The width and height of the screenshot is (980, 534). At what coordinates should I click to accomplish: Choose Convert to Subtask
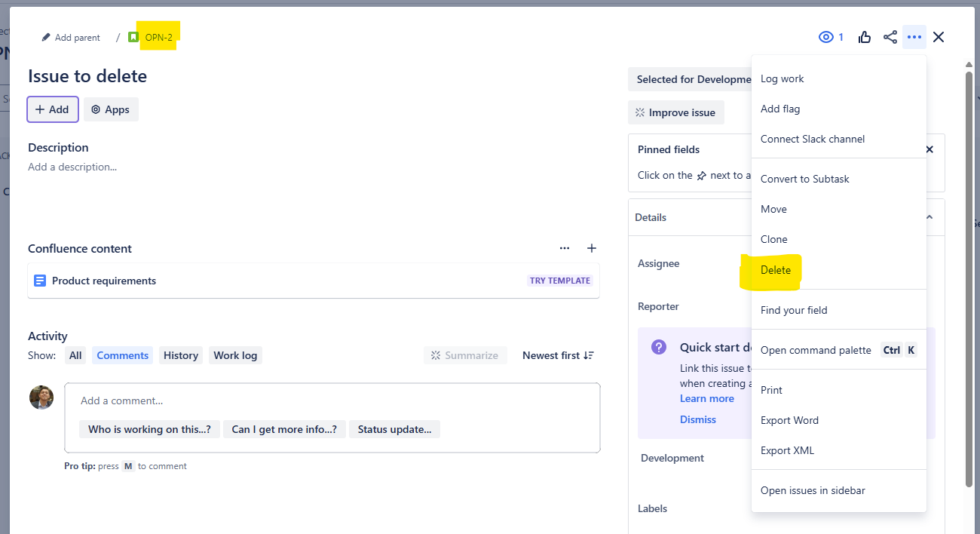(838, 179)
